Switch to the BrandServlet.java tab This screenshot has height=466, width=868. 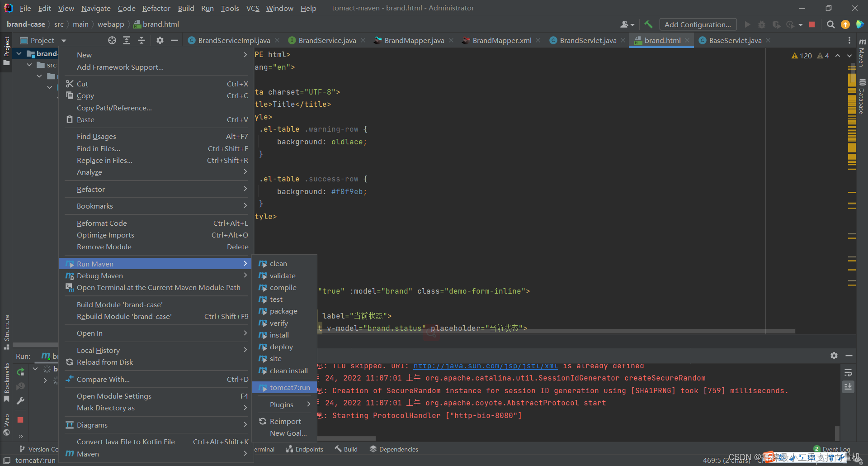click(x=588, y=40)
